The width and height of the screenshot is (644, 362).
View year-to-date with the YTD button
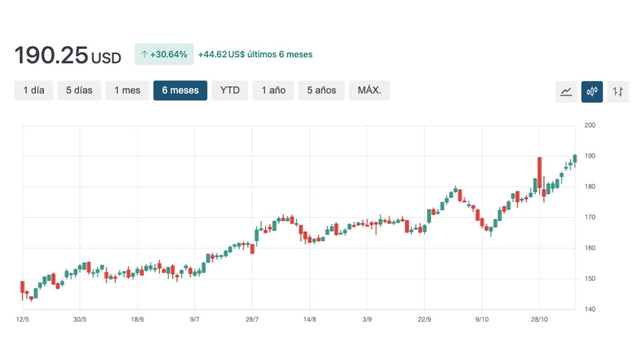pos(230,91)
